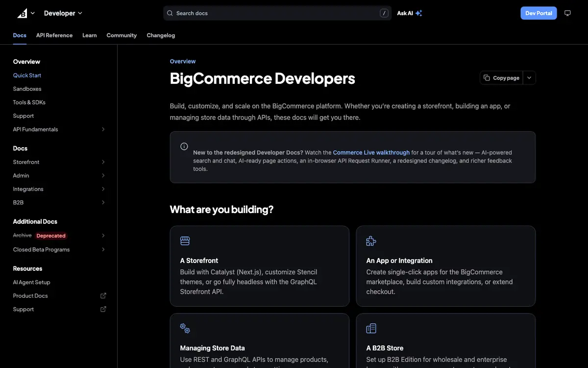This screenshot has height=368, width=588.
Task: Click the info icon in the notice box
Action: pyautogui.click(x=184, y=146)
